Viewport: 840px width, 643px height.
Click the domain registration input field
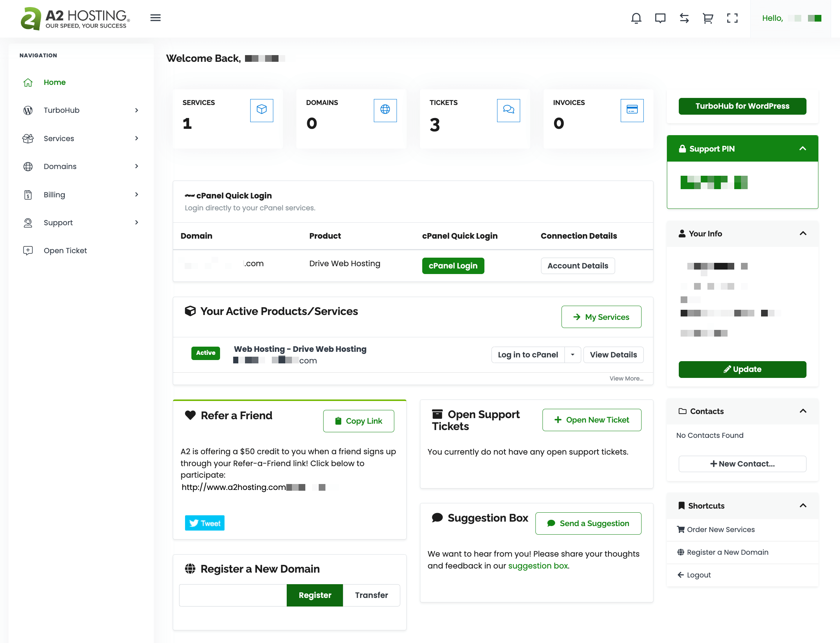(232, 595)
